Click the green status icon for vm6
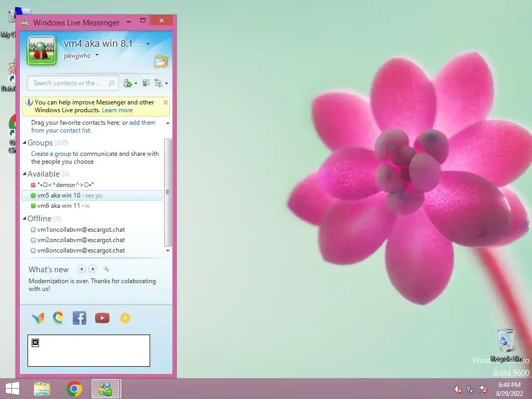This screenshot has width=532, height=399. (33, 206)
